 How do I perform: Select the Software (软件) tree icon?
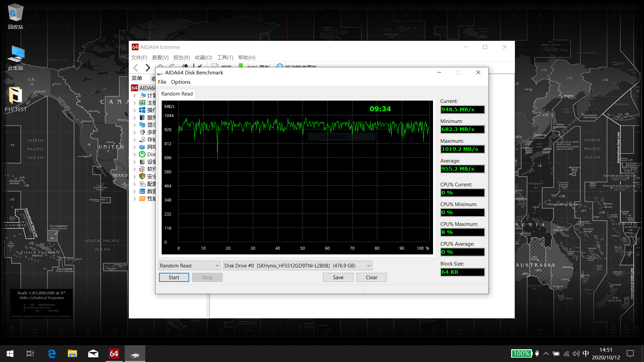click(x=142, y=169)
